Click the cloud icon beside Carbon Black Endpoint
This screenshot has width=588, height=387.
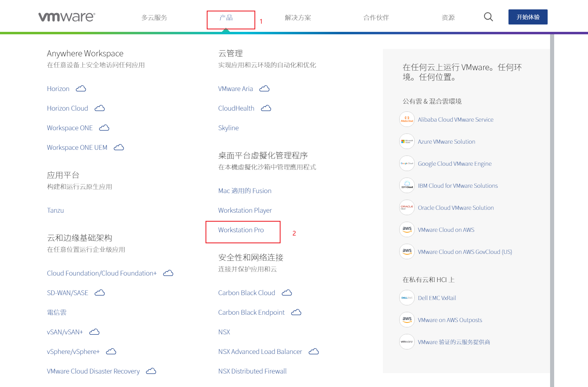pyautogui.click(x=296, y=312)
